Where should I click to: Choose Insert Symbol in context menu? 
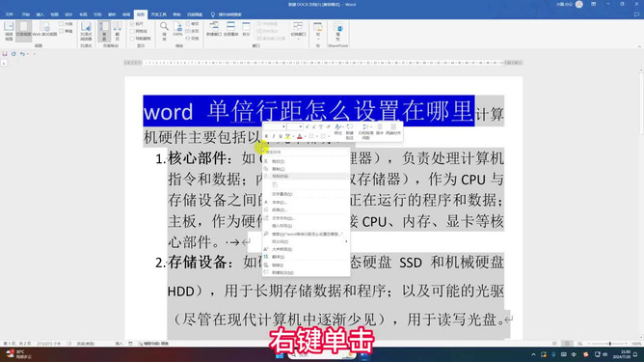tap(306, 226)
